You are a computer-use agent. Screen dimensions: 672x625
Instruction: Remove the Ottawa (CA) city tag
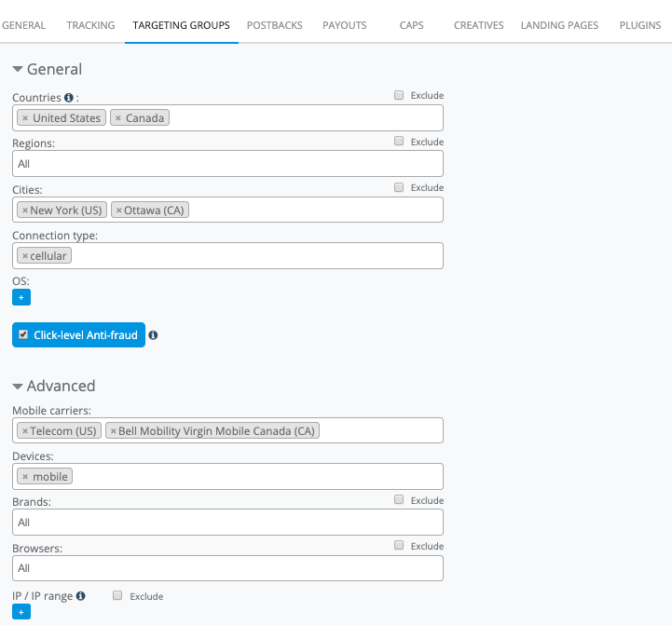(x=118, y=211)
